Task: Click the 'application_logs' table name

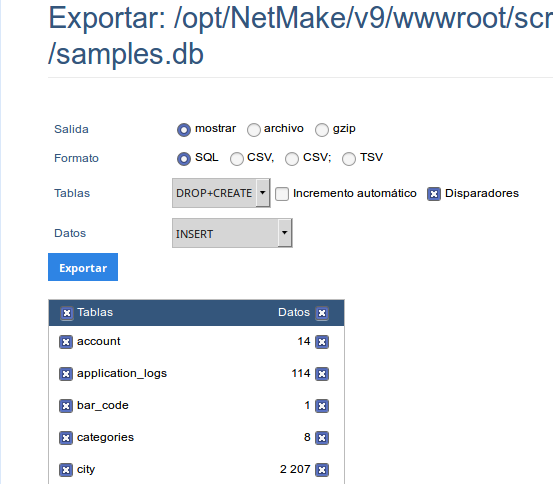Action: pos(122,374)
